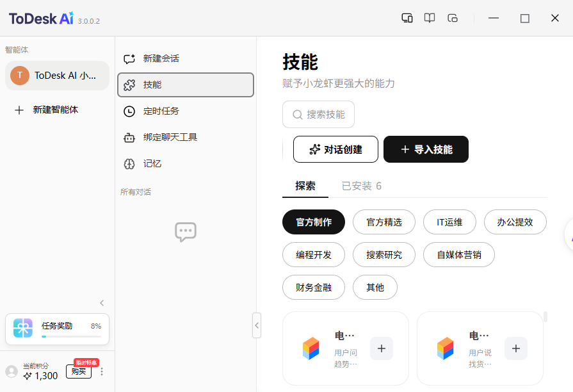Click the subtitle 赋予小龙虾更强大的能力
573x392 pixels.
pyautogui.click(x=339, y=83)
